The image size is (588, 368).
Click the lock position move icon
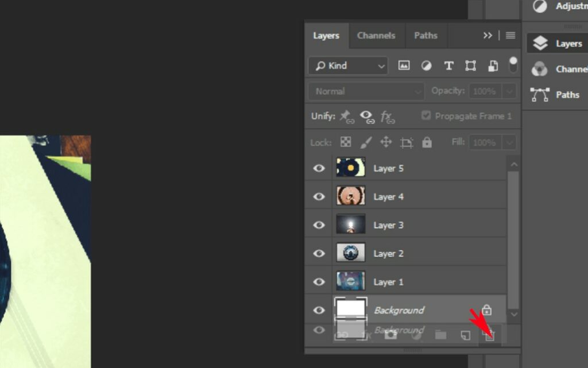point(386,142)
